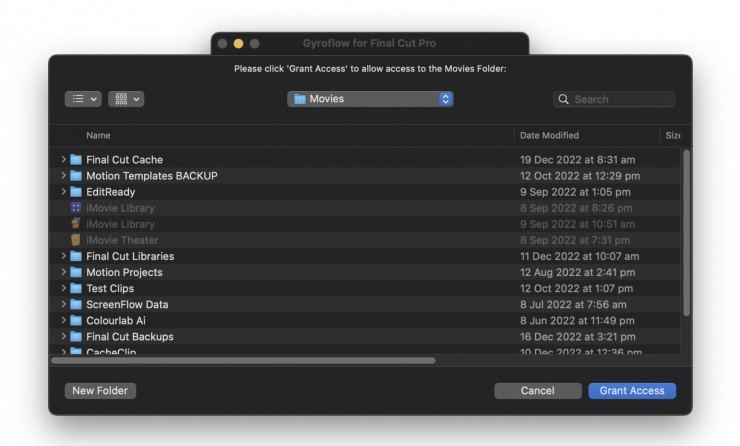Image resolution: width=740 pixels, height=446 pixels.
Task: Expand the Final Cut Libraries folder
Action: [64, 256]
